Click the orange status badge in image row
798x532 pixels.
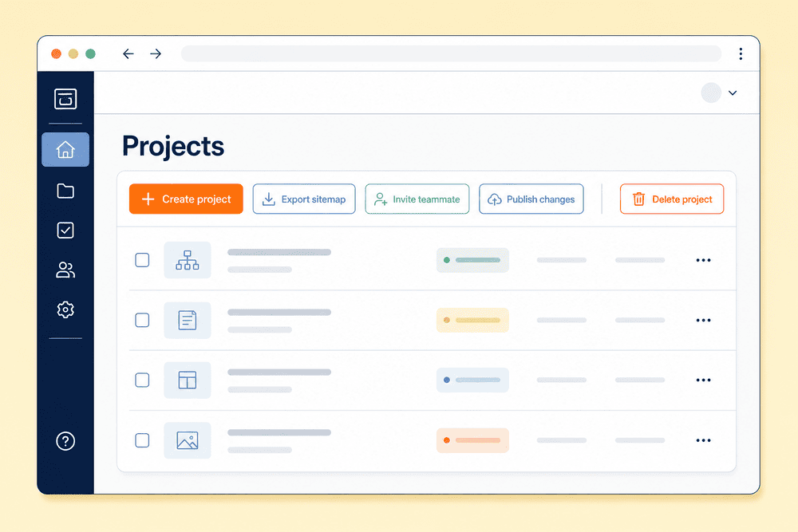472,440
